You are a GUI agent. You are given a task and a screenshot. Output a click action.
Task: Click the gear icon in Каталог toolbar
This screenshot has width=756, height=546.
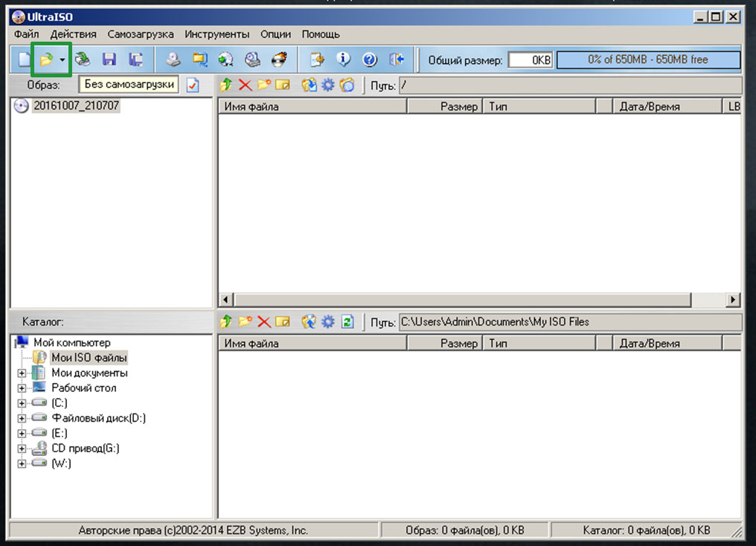pos(328,321)
